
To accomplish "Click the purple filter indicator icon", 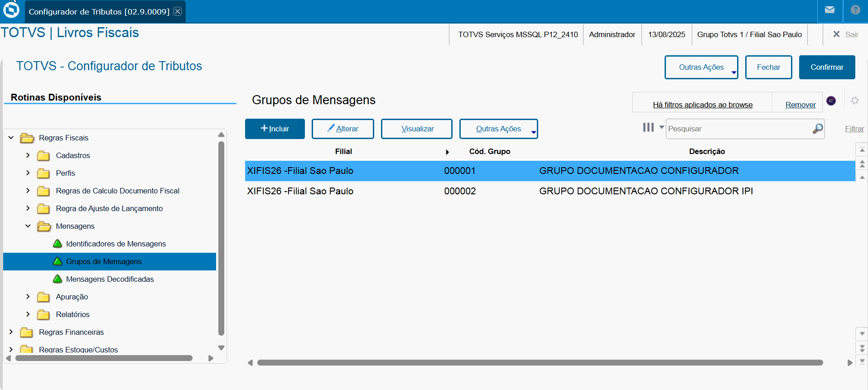I will pos(831,101).
